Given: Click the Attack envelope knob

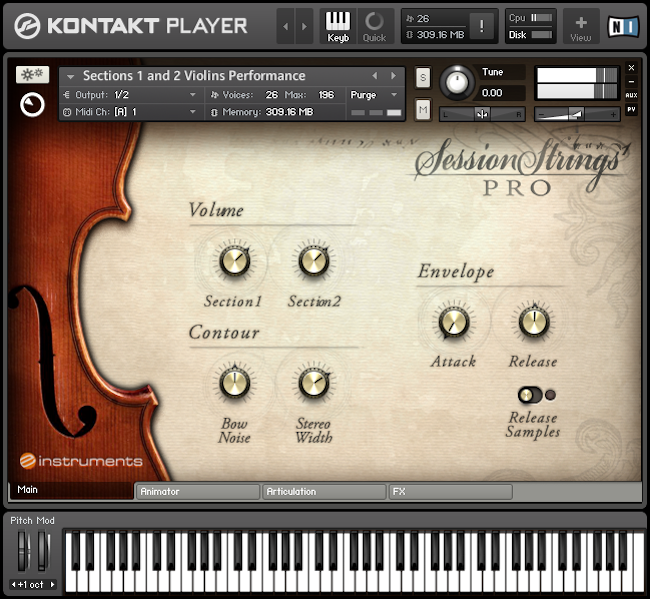Looking at the screenshot, I should tap(453, 322).
